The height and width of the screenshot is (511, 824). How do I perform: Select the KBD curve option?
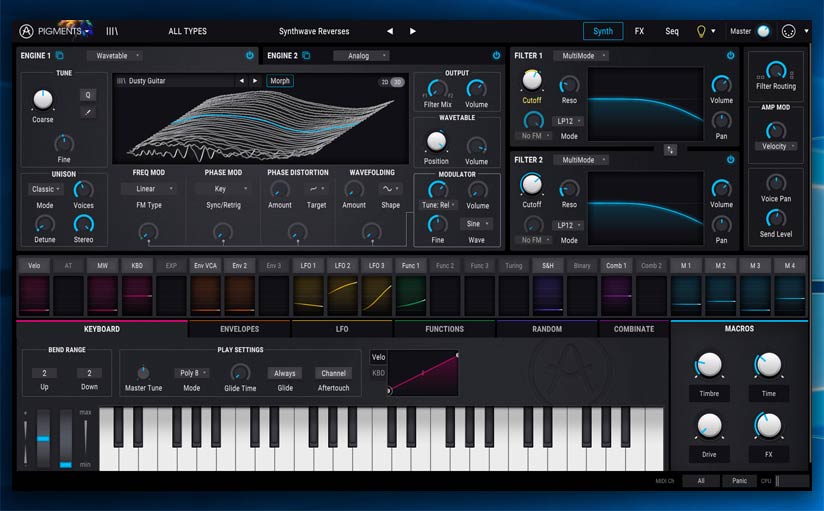point(378,373)
